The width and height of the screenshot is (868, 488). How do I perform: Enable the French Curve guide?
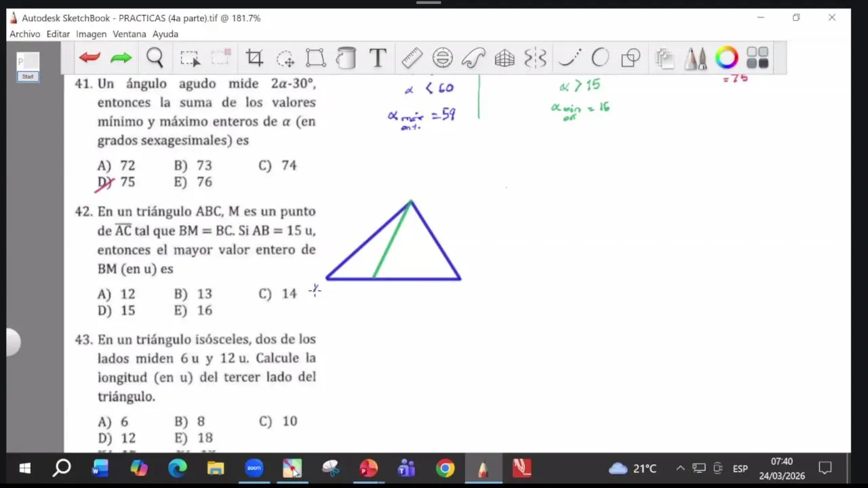473,58
